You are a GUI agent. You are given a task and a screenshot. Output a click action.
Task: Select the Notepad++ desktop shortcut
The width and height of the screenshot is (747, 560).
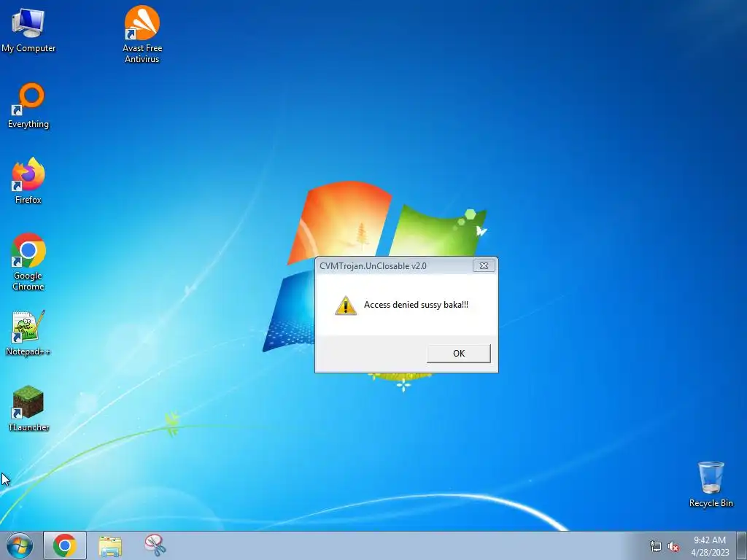click(x=28, y=332)
